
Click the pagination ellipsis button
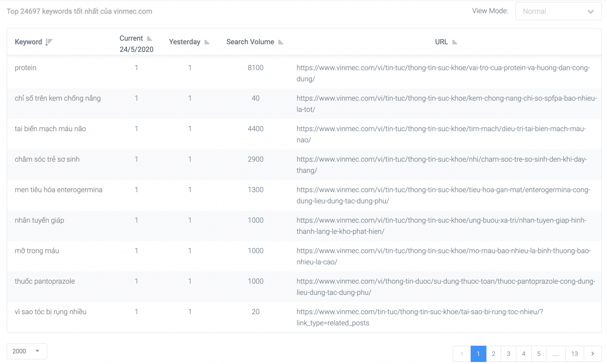click(x=556, y=354)
